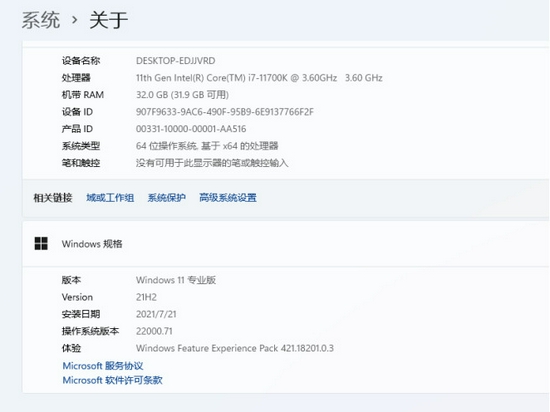The width and height of the screenshot is (550, 412).
Task: Click the breadcrumb chevron between 系统 and 关于
Action: click(74, 20)
